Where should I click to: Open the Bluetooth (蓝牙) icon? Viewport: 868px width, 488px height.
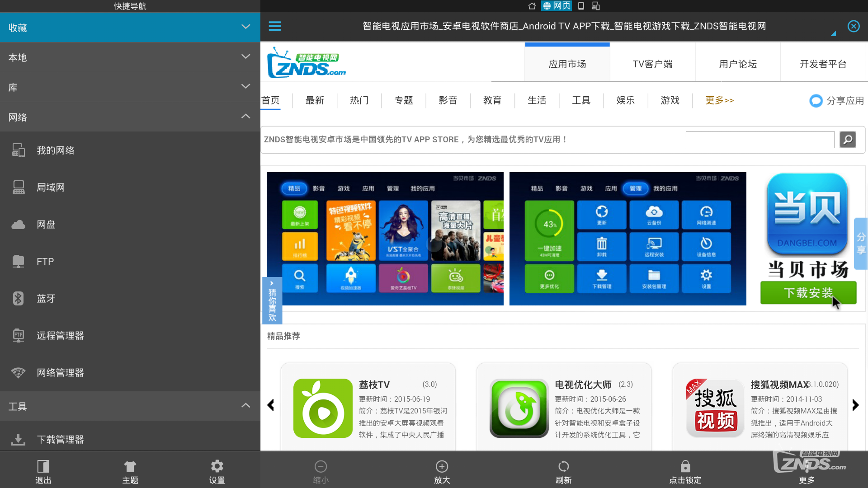pos(18,298)
